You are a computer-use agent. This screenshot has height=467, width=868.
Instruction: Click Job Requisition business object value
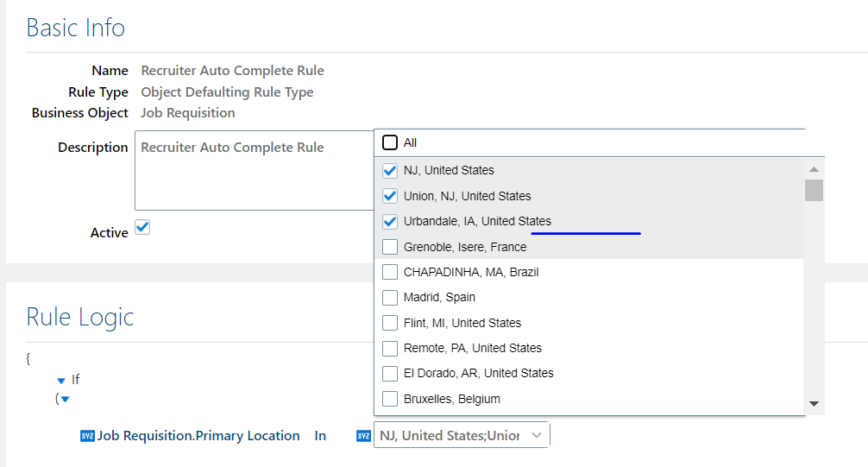pyautogui.click(x=187, y=113)
